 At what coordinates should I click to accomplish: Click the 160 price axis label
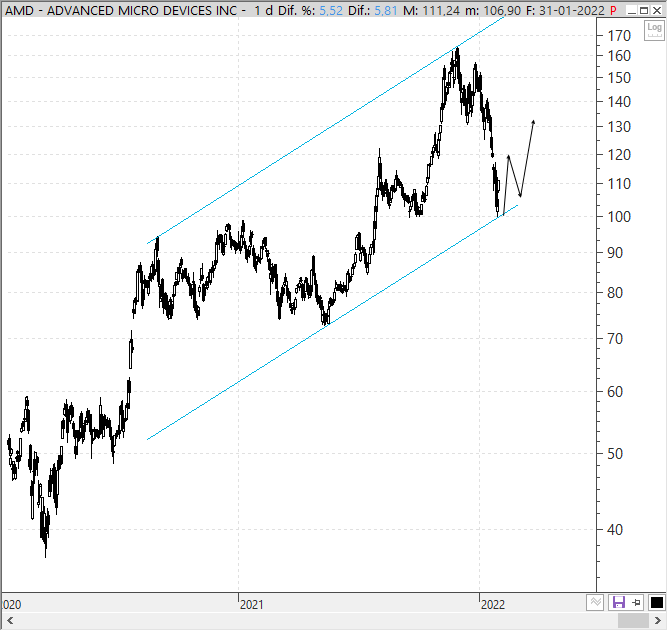pyautogui.click(x=619, y=56)
